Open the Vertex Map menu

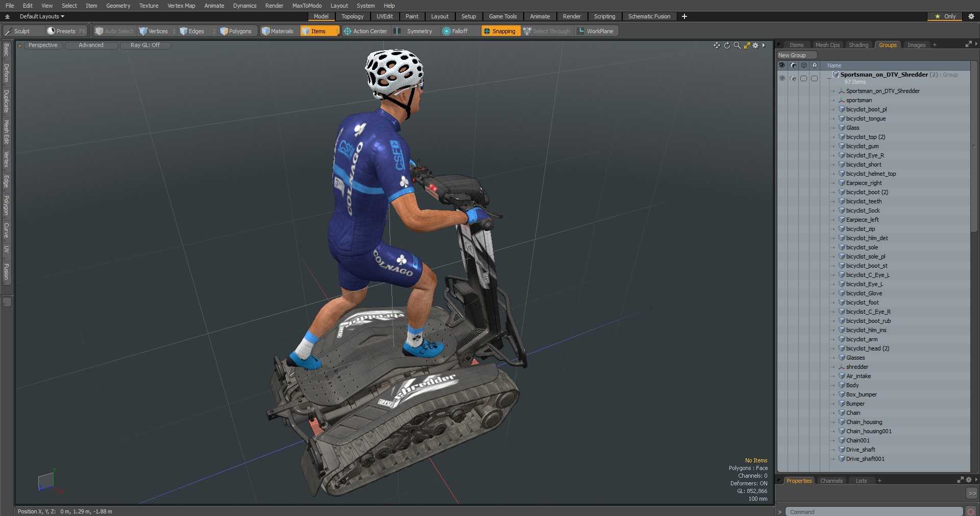point(181,6)
